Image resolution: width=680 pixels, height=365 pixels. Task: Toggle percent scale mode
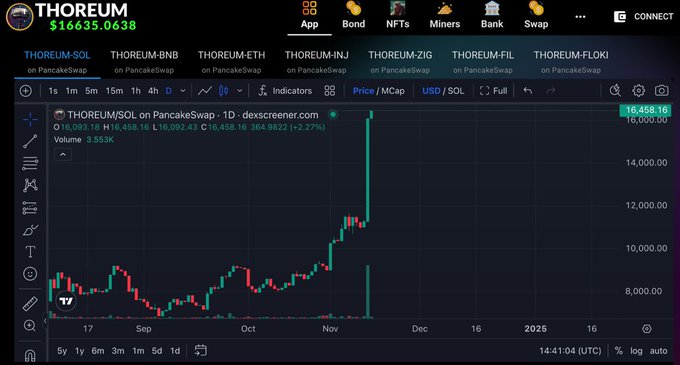click(x=619, y=351)
